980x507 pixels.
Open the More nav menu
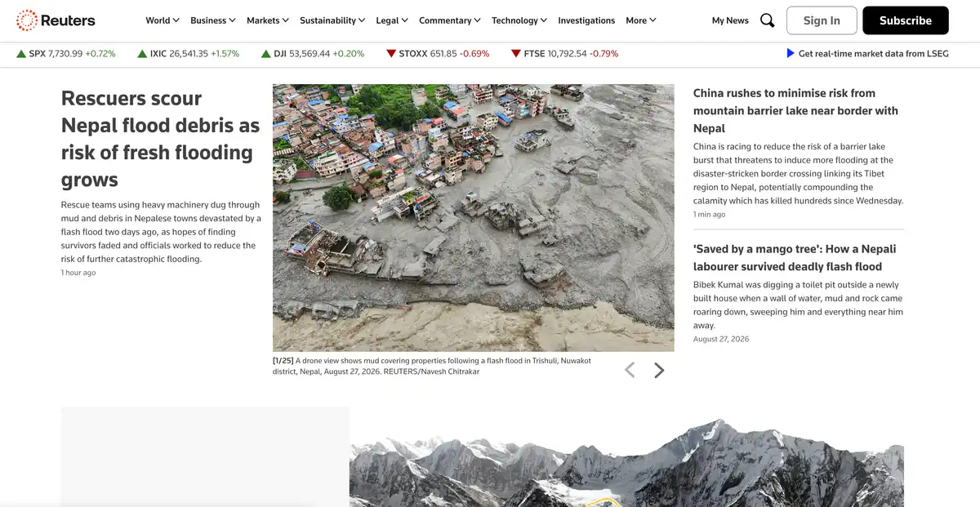click(641, 20)
